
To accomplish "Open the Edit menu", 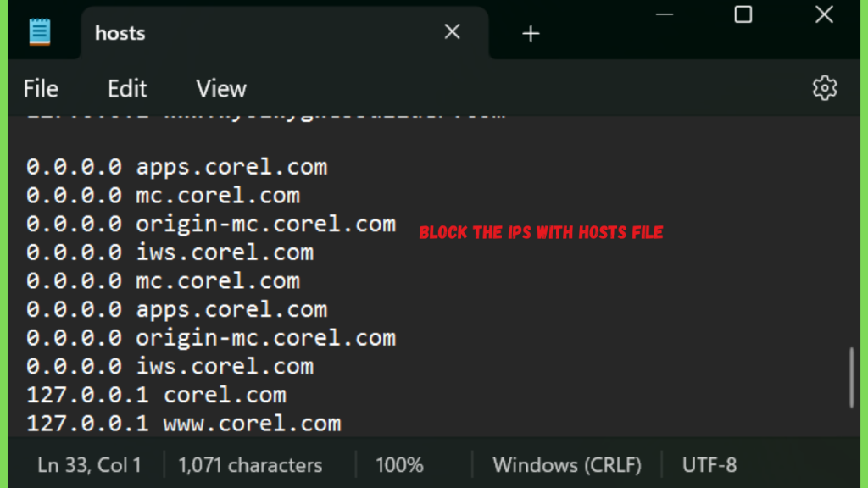I will click(x=127, y=89).
